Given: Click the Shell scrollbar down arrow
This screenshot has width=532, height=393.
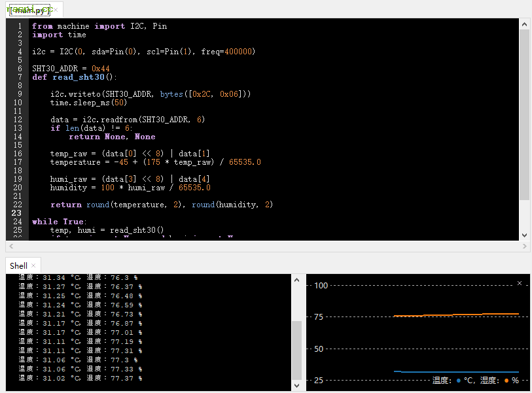Looking at the screenshot, I should click(x=297, y=386).
